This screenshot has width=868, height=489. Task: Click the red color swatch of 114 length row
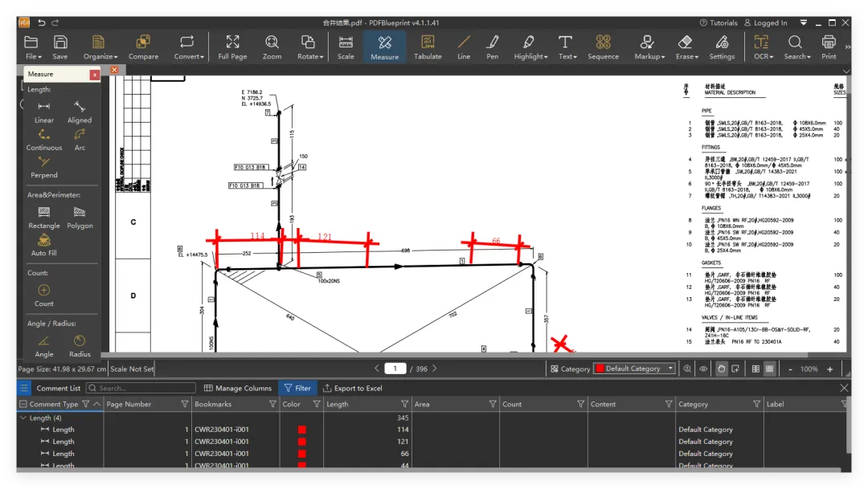tap(301, 430)
